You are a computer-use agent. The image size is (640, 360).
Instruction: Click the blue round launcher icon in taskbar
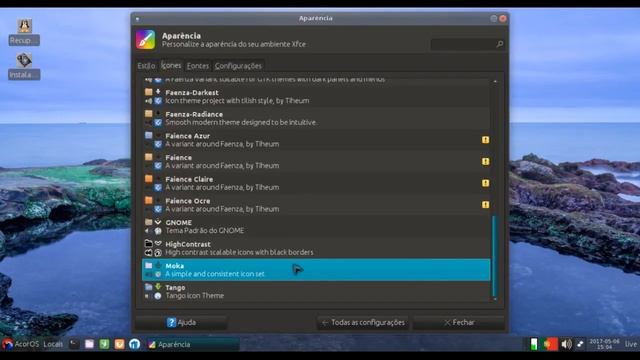(134, 344)
